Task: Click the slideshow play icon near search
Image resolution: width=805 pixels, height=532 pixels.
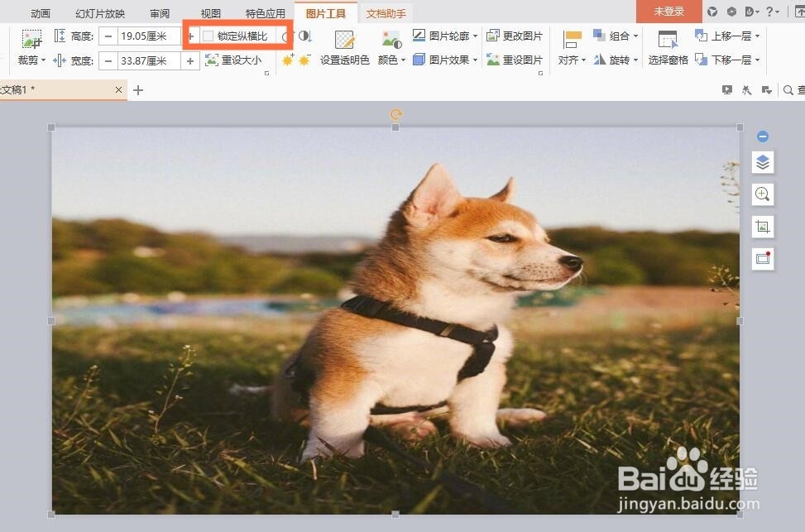Action: pos(727,90)
